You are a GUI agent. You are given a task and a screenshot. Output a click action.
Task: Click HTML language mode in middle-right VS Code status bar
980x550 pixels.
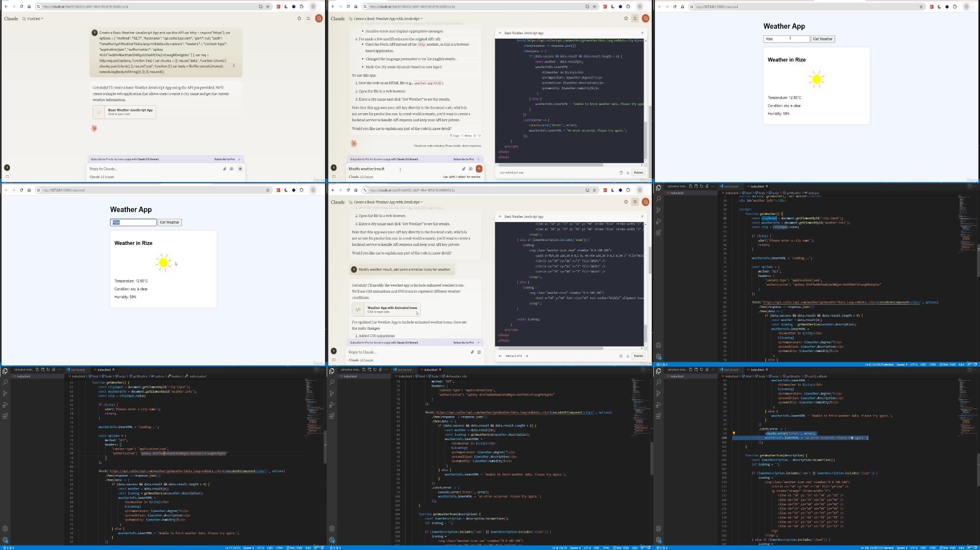click(x=933, y=364)
